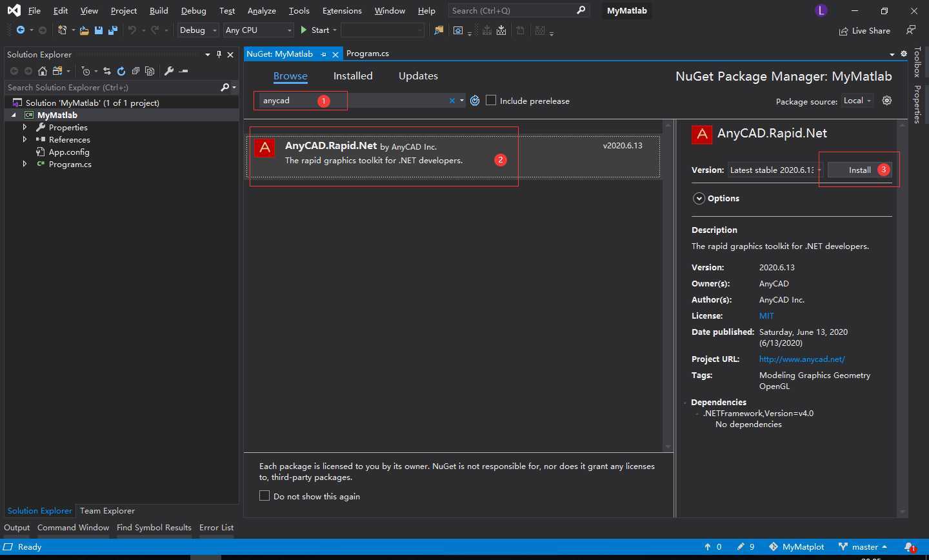This screenshot has height=560, width=929.
Task: Click the magnifier in Solution Explorer search
Action: point(225,87)
